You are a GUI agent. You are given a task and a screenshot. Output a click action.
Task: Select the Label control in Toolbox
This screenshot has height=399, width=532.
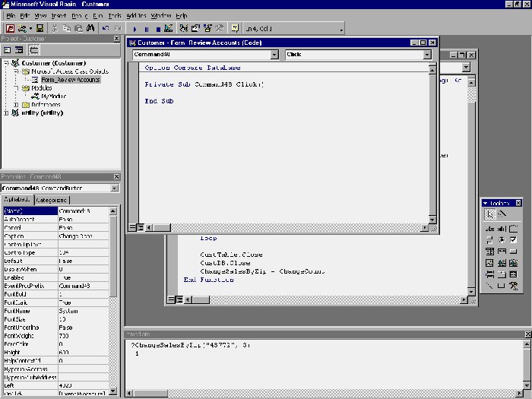point(489,229)
